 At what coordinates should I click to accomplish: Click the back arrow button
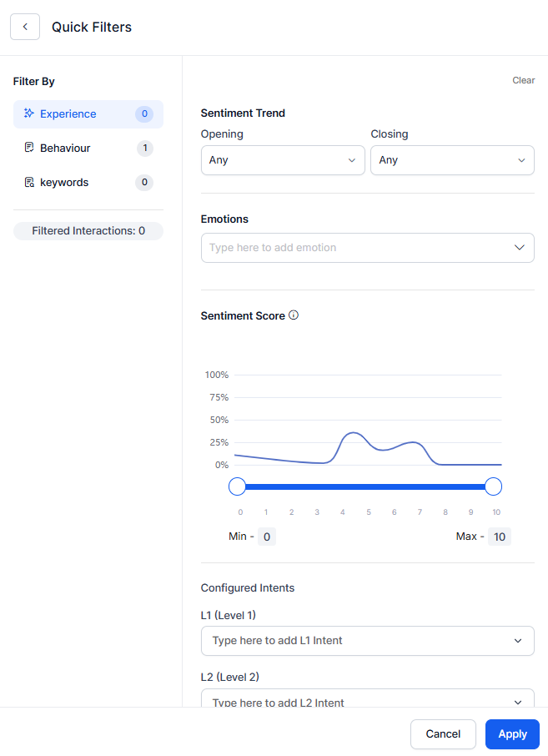tap(25, 27)
